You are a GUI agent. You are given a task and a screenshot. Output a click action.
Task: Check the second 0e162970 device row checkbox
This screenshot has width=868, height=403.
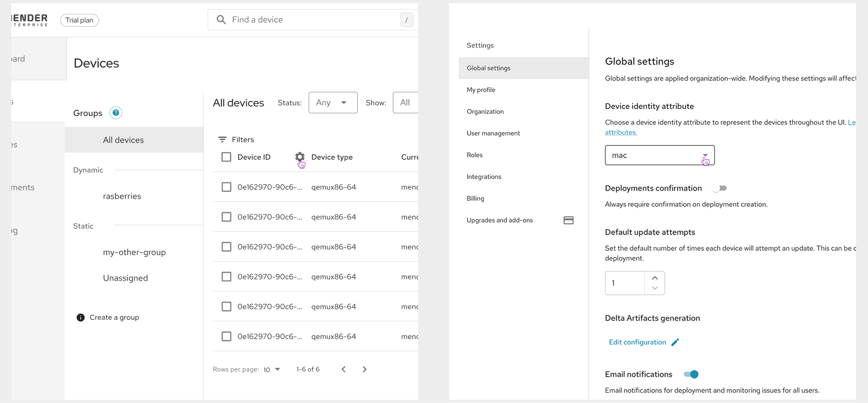tap(227, 217)
